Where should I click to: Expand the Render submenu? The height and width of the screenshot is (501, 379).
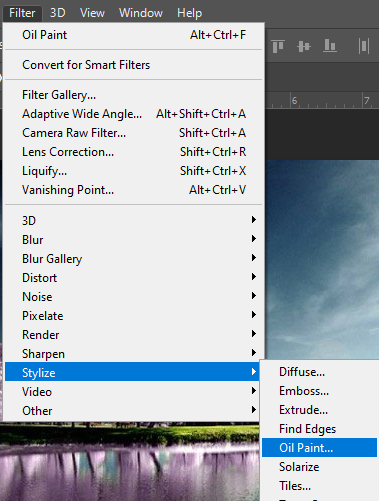(x=134, y=335)
